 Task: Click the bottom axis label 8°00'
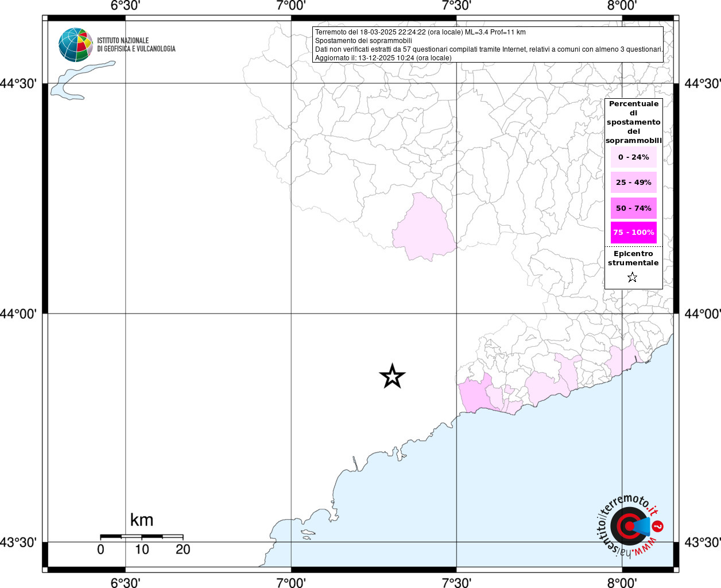pos(622,583)
